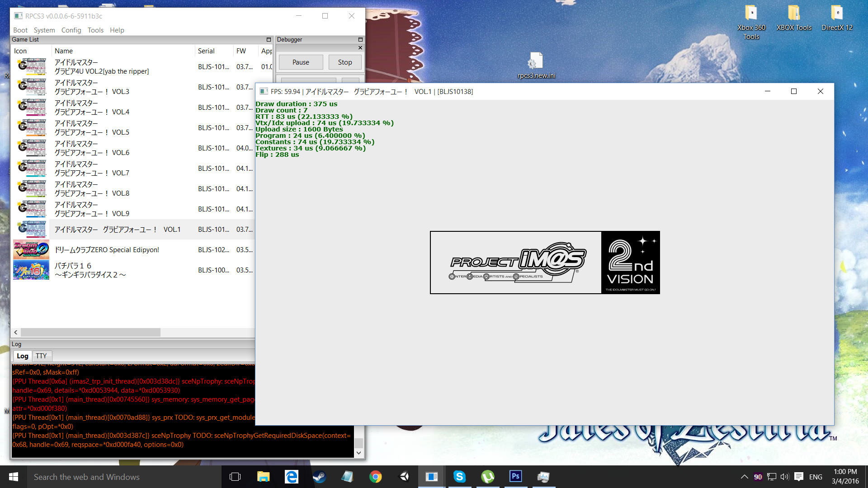Open Skype from the taskbar

pyautogui.click(x=459, y=477)
